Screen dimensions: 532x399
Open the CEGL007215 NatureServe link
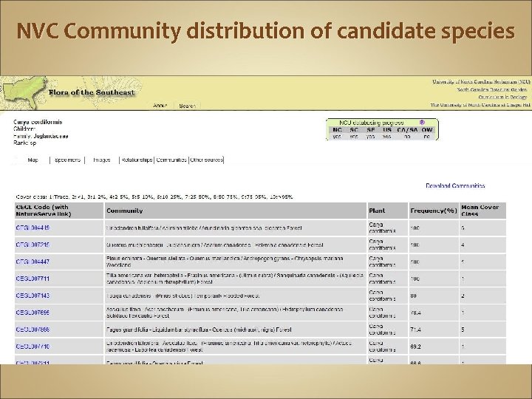pyautogui.click(x=33, y=245)
